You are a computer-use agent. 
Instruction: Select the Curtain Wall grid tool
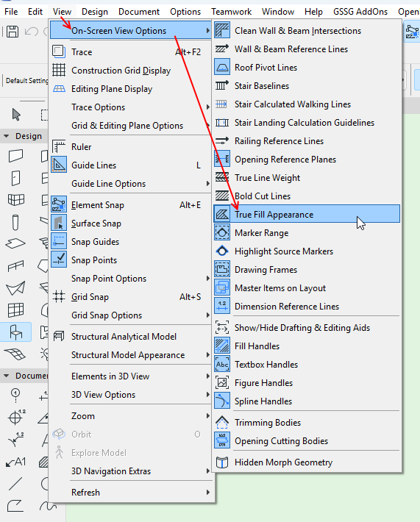(15, 310)
